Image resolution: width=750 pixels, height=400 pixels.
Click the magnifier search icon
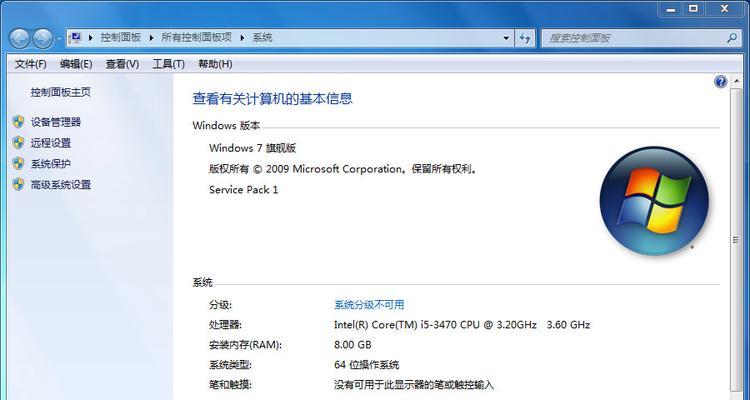tap(731, 38)
